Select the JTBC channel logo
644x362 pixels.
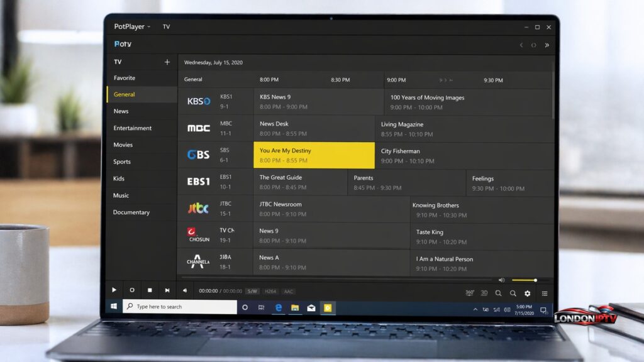point(198,208)
